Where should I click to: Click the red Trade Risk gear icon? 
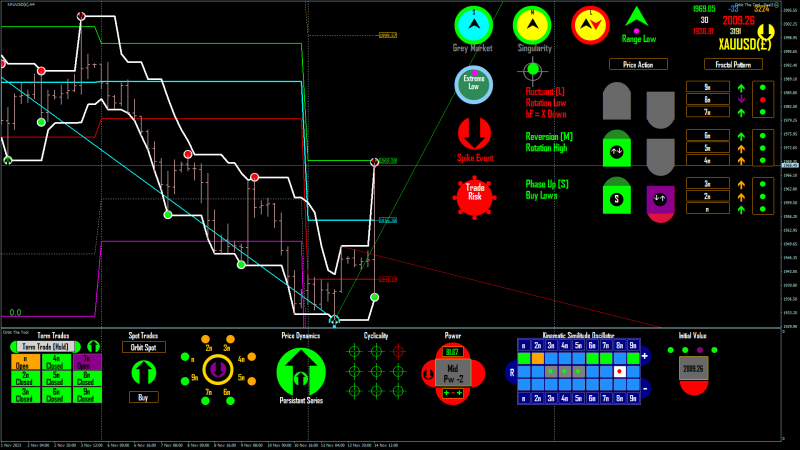474,197
